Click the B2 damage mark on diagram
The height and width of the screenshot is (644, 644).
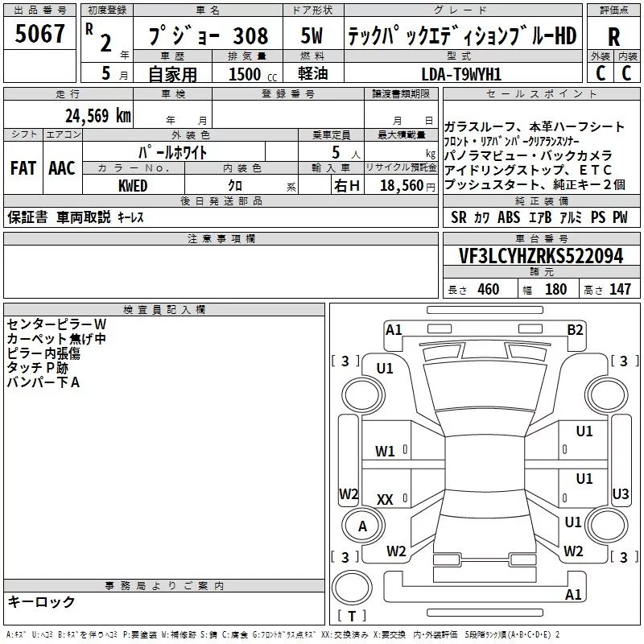coord(575,330)
